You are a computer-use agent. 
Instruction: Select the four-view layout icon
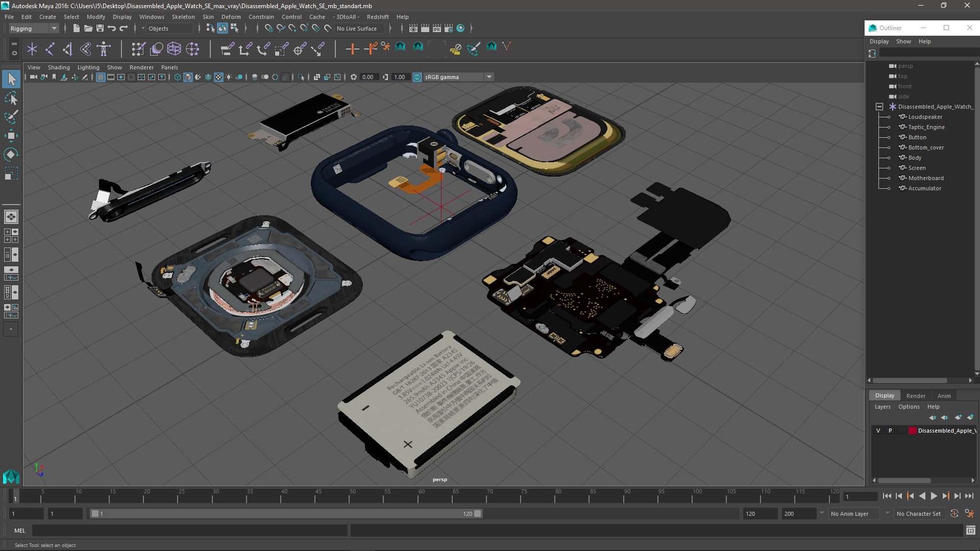(x=11, y=236)
